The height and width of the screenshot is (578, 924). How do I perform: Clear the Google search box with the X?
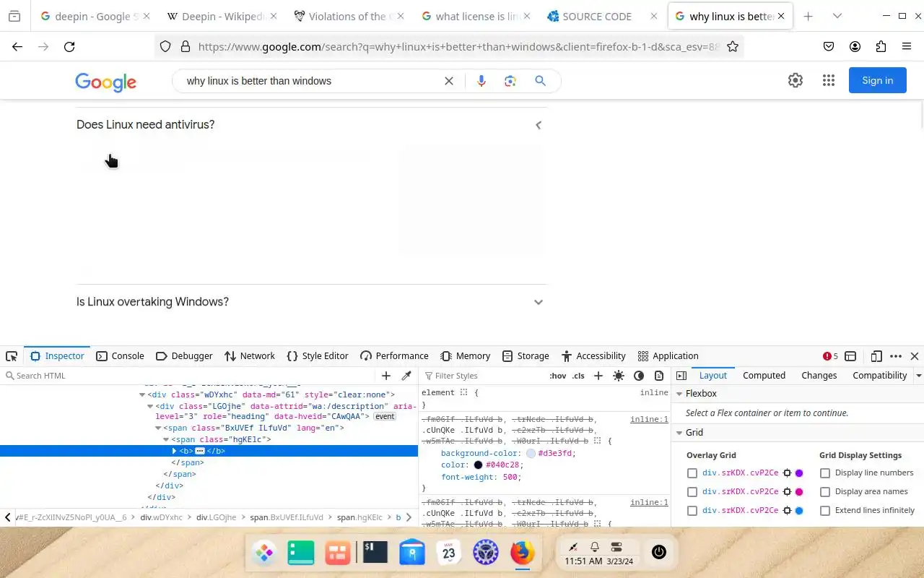point(449,81)
